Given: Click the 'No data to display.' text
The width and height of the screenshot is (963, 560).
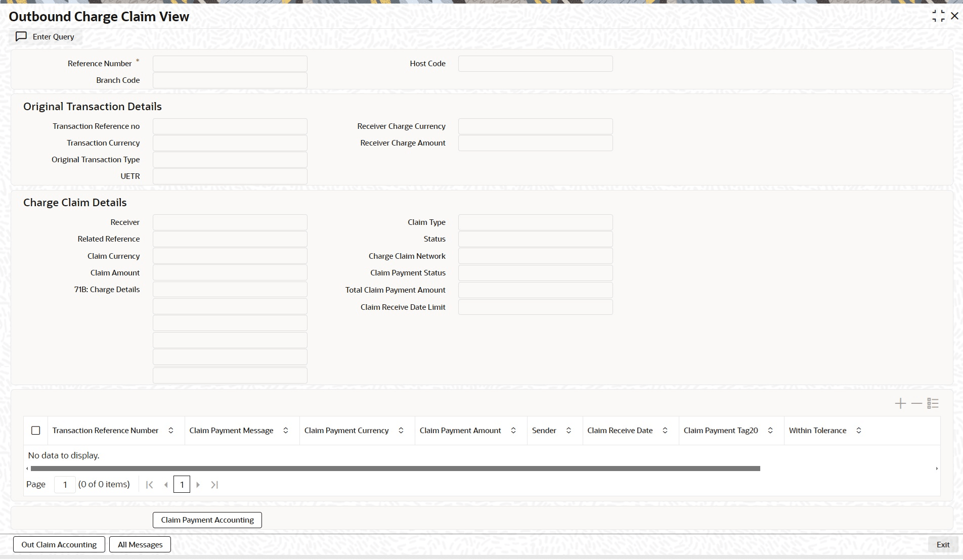Looking at the screenshot, I should click(x=64, y=455).
